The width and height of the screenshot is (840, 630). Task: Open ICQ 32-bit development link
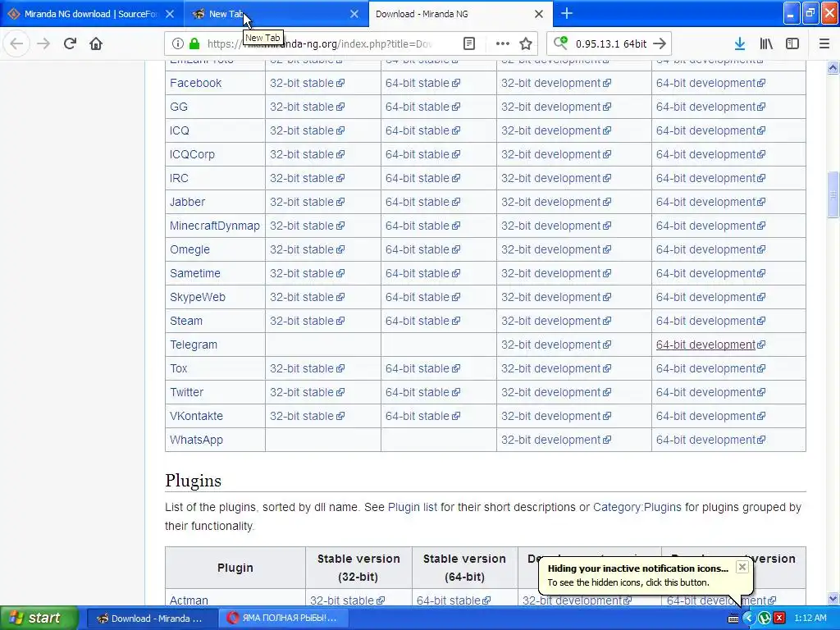point(556,130)
